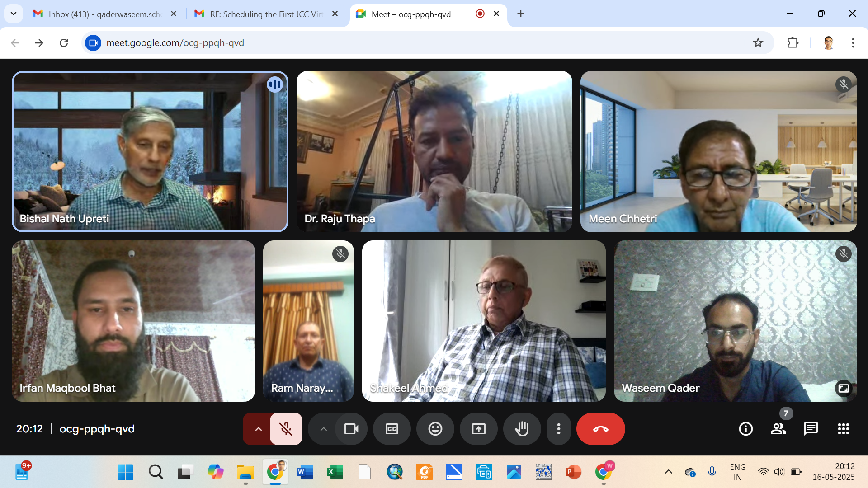Raise your hand in the meeting
This screenshot has width=868, height=488.
[522, 429]
